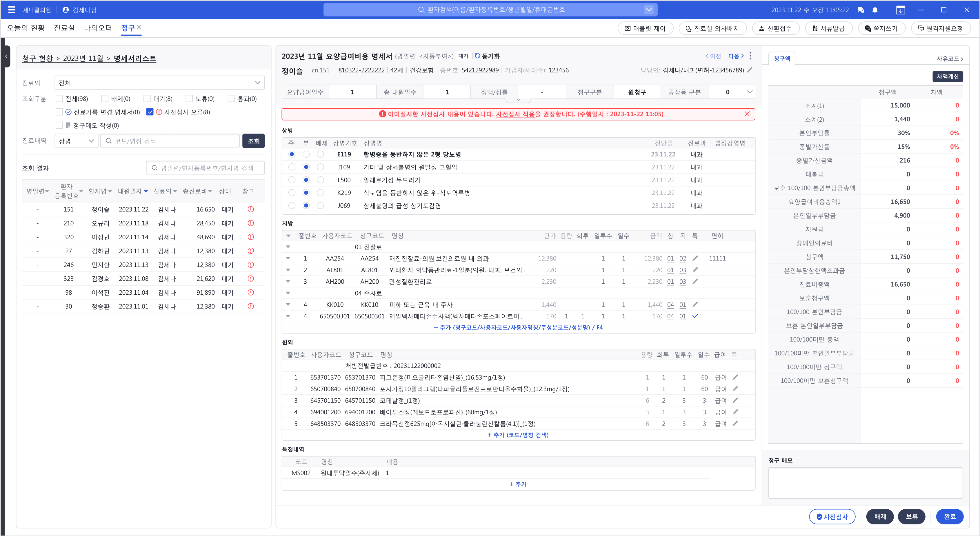Select I109 as main diagnosis radio
This screenshot has width=980, height=536.
292,167
